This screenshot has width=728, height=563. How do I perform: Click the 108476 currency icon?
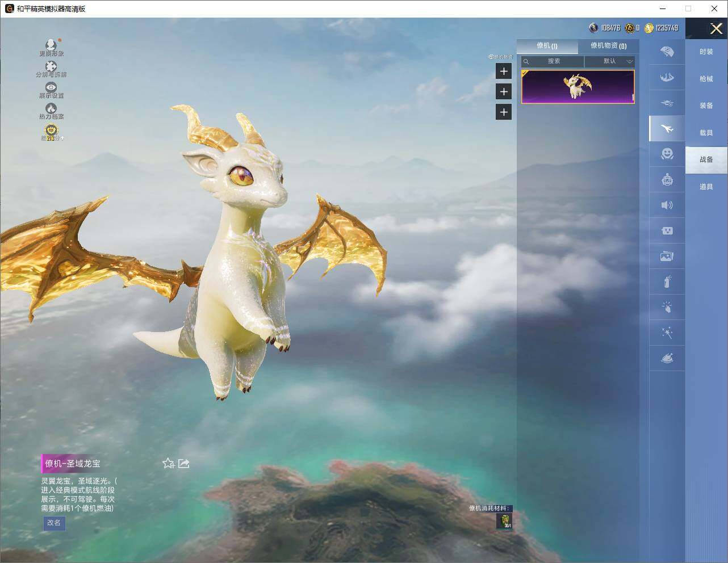point(593,28)
